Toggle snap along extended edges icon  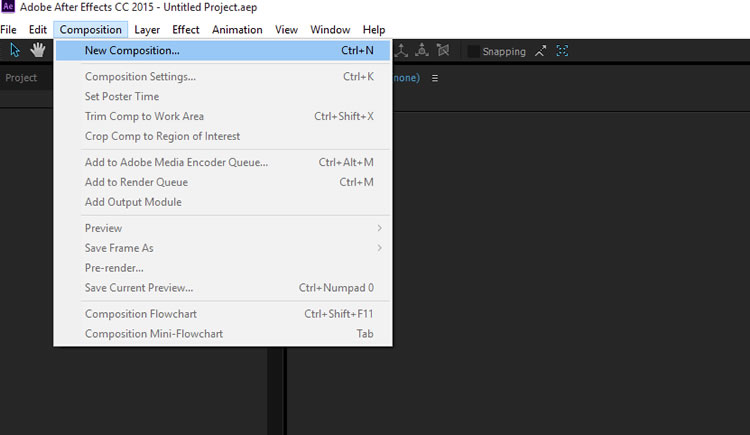[x=540, y=51]
